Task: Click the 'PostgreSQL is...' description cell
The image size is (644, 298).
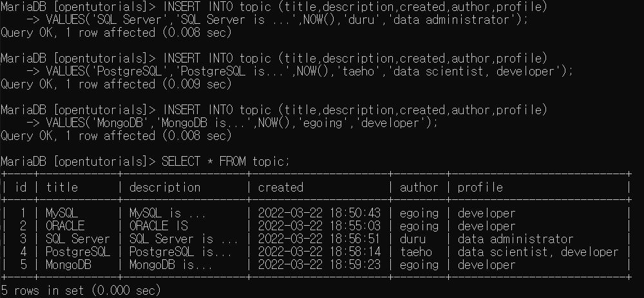Action: coord(180,252)
